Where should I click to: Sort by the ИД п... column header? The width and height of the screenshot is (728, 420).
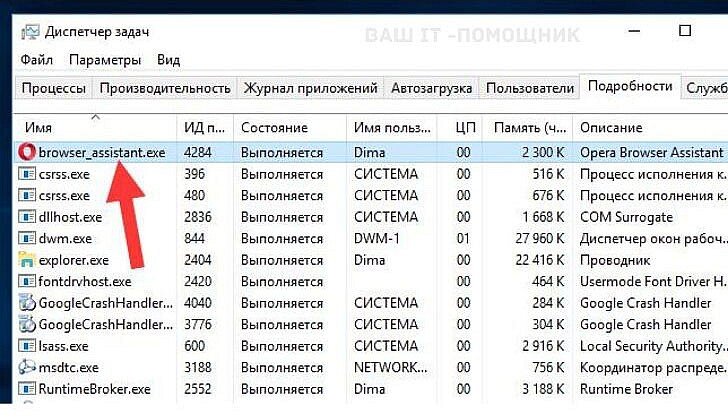click(x=205, y=127)
